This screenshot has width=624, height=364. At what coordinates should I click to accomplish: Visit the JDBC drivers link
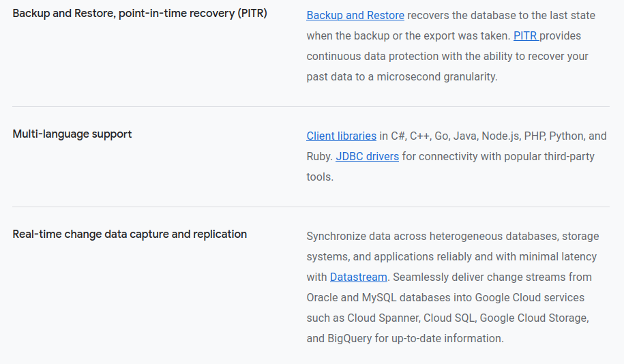click(x=367, y=156)
